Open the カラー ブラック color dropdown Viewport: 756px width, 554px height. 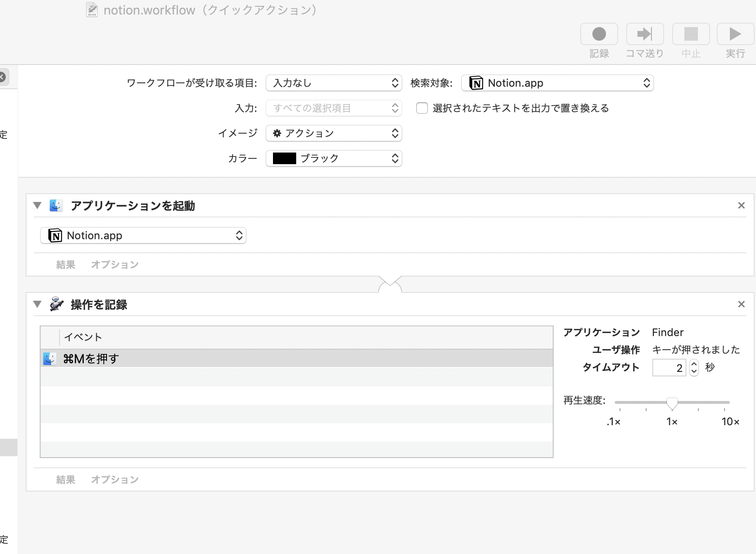click(x=334, y=158)
